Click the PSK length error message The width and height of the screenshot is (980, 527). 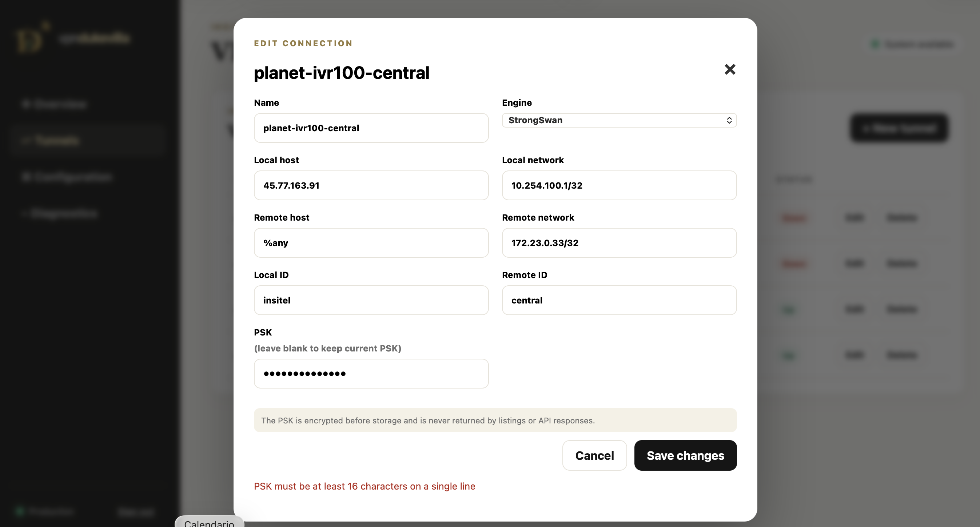(364, 486)
